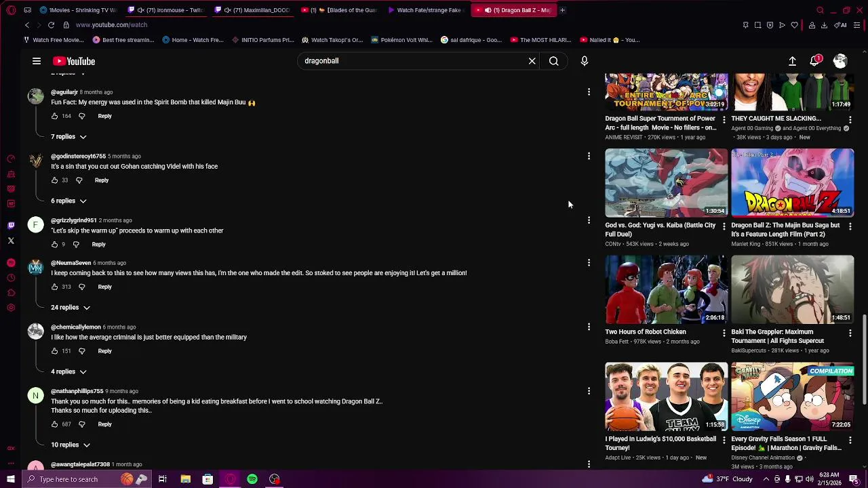This screenshot has width=868, height=488.
Task: Like the @NeumaSeven editor comment
Action: pyautogui.click(x=55, y=287)
